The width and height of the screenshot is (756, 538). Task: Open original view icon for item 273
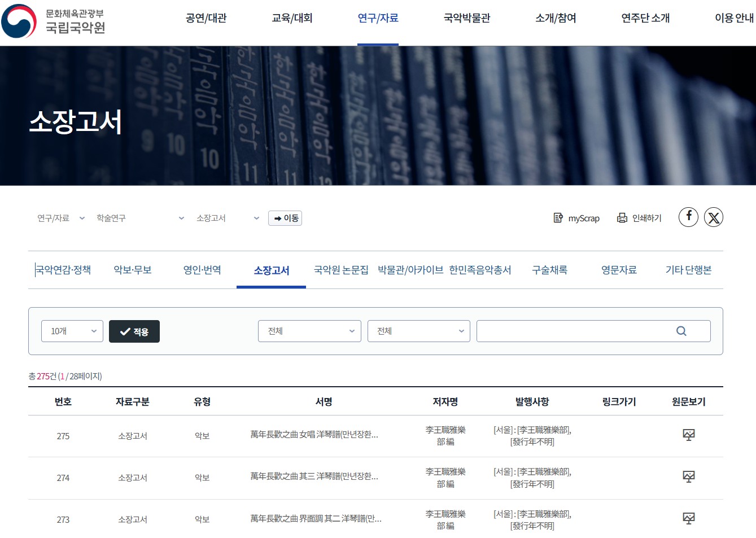coord(688,519)
